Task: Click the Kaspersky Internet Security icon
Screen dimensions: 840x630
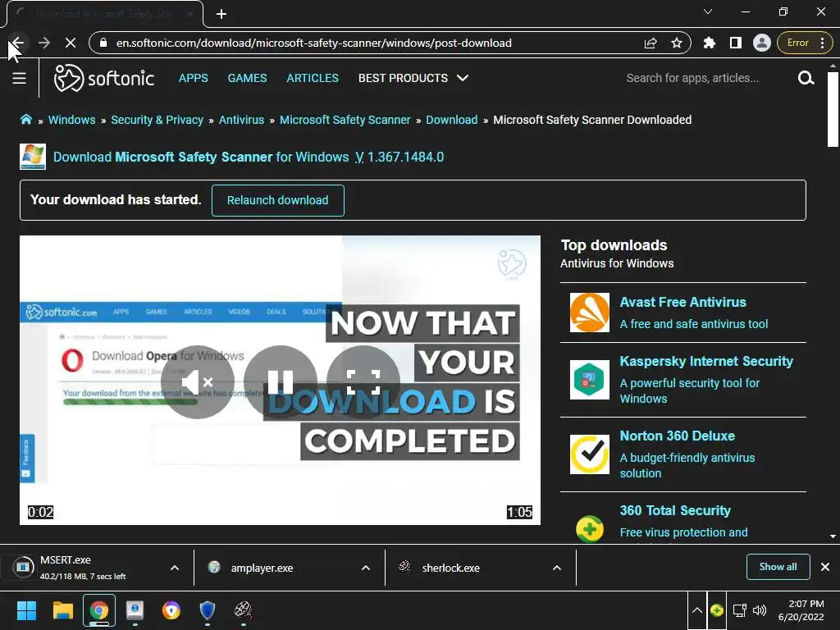Action: coord(589,380)
